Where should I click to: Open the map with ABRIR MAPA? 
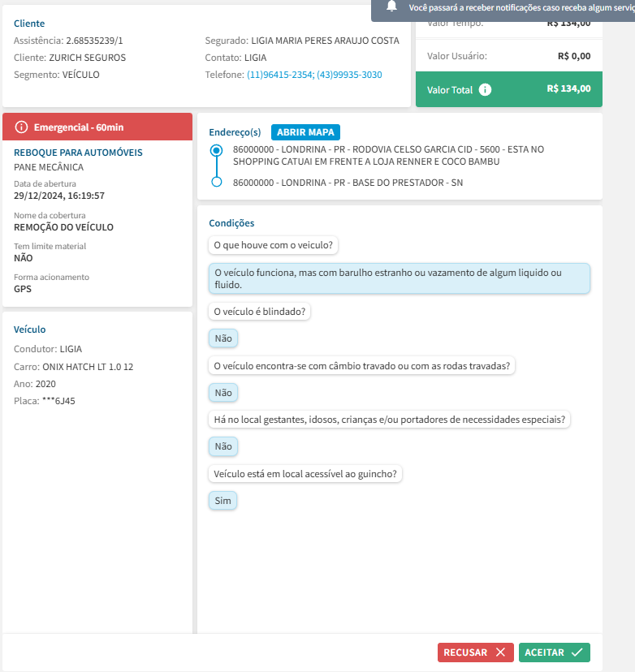[306, 132]
